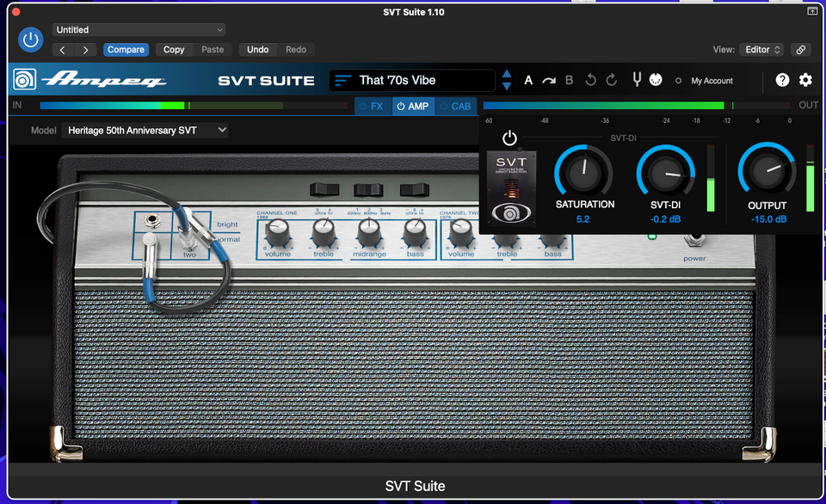
Task: Open the help question mark icon
Action: click(782, 80)
